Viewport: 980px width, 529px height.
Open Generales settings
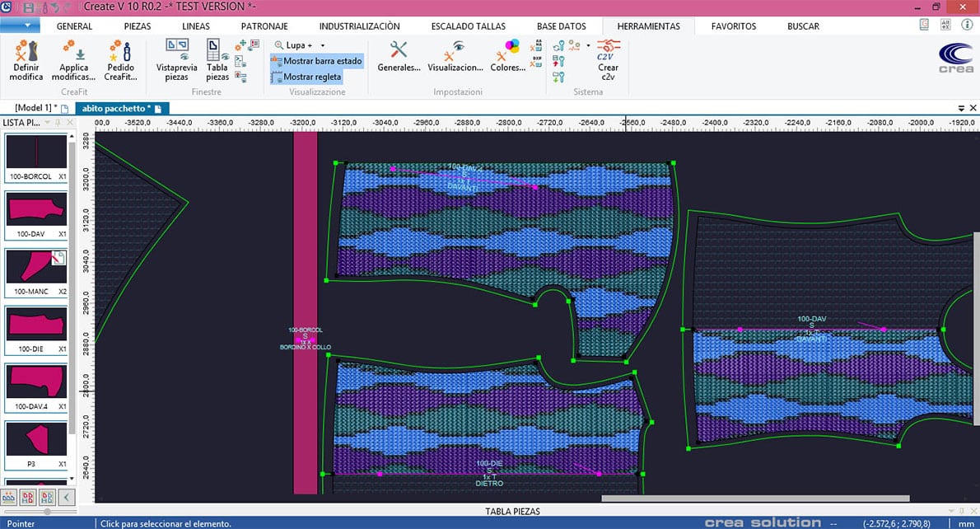pyautogui.click(x=398, y=56)
